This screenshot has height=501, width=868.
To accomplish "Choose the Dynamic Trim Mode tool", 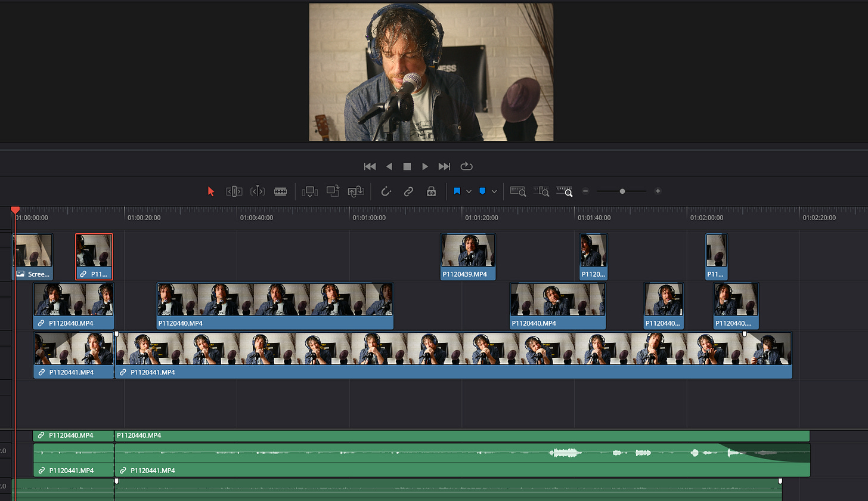I will tap(258, 191).
